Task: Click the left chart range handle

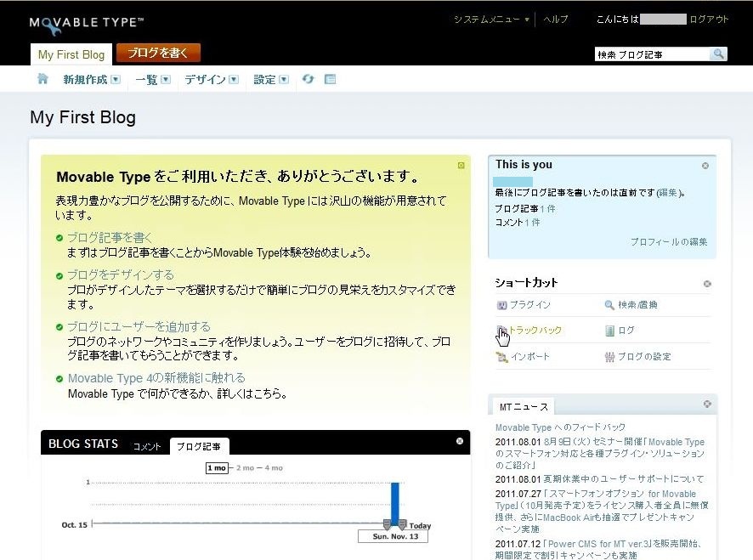Action: click(x=387, y=524)
